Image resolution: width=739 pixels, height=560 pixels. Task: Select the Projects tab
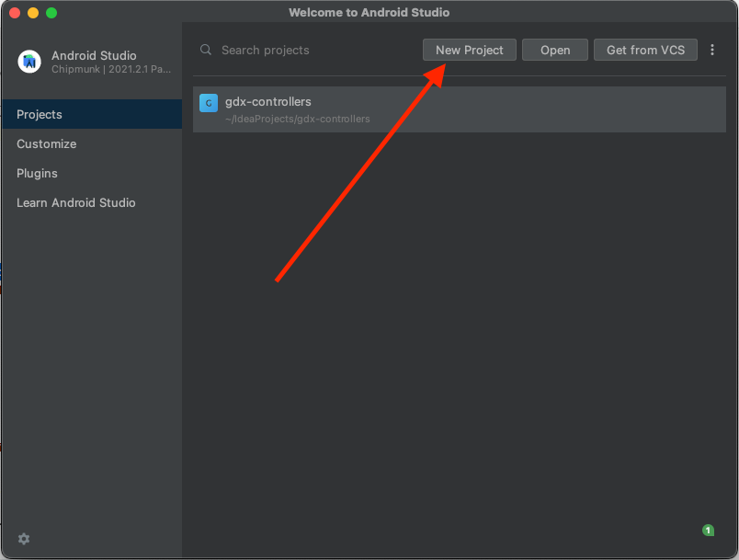[92, 114]
